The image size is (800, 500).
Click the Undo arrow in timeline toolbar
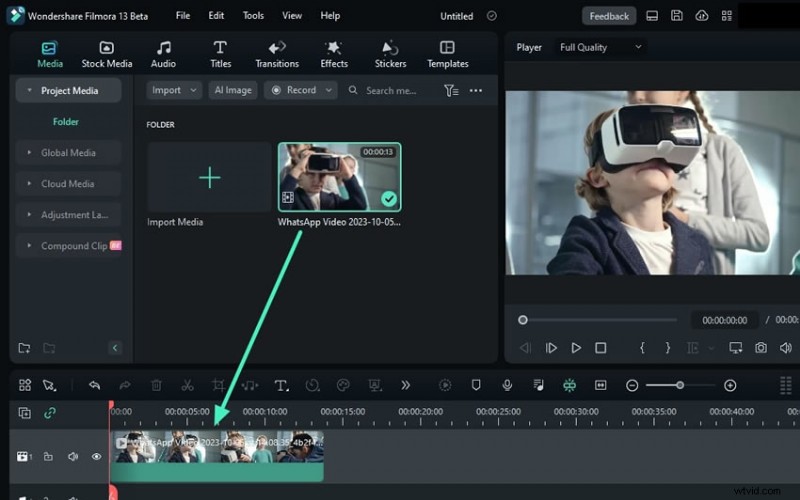[x=94, y=385]
